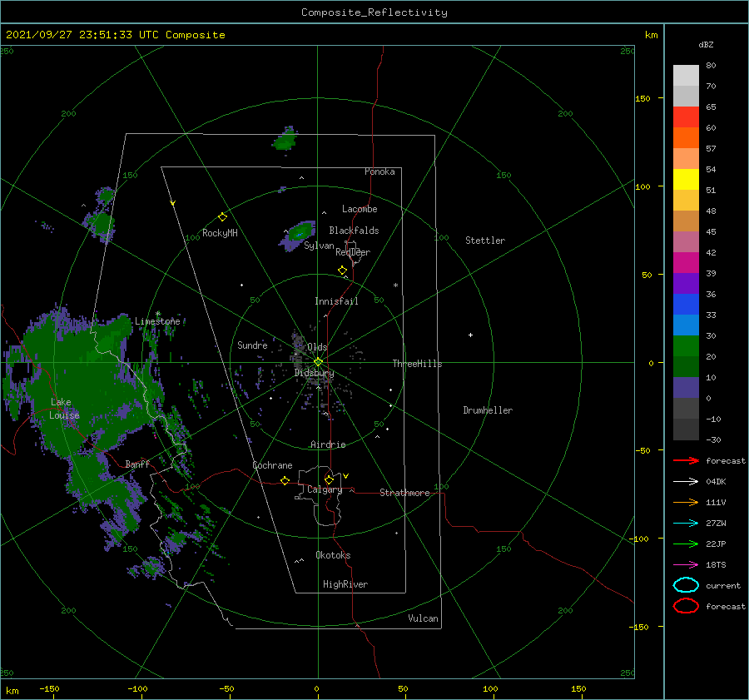Select the purple 39 dBZ swatch
Image resolution: width=749 pixels, height=700 pixels.
(686, 283)
